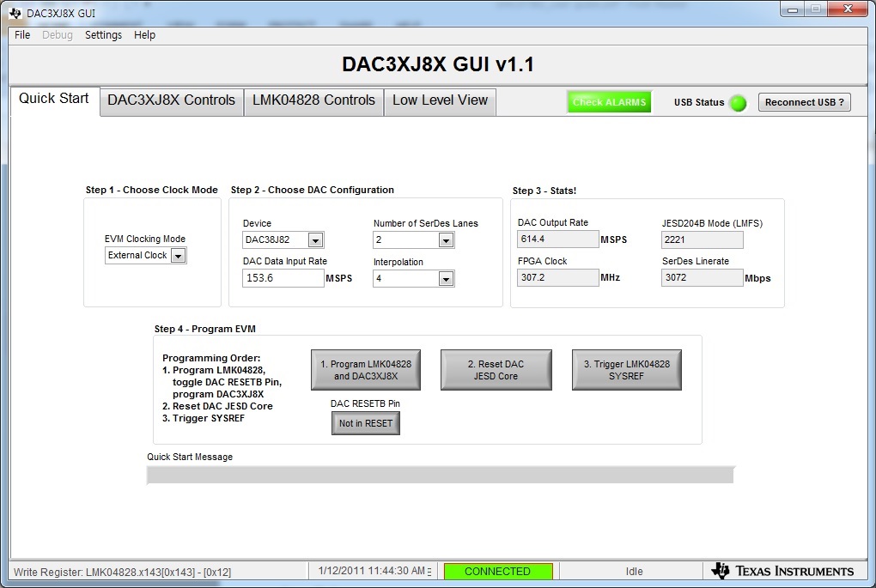Click 'Step 2 - Choose DAC Configuration' label
The height and width of the screenshot is (588, 876).
point(313,190)
